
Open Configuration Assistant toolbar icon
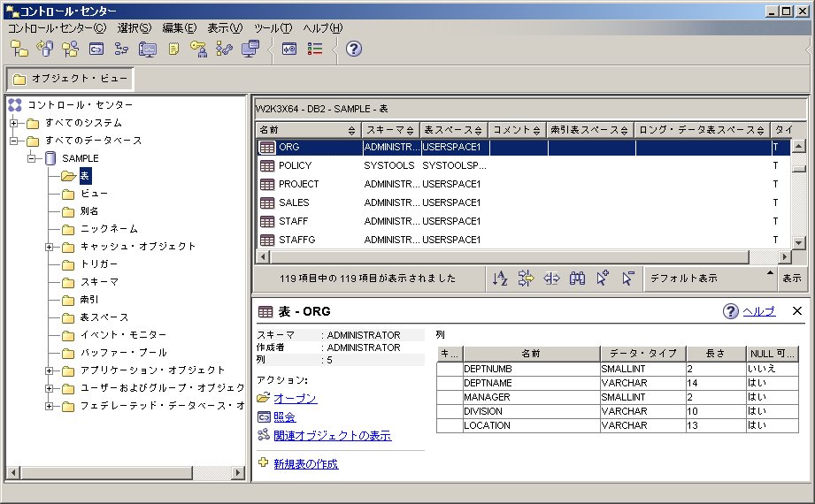tap(225, 49)
